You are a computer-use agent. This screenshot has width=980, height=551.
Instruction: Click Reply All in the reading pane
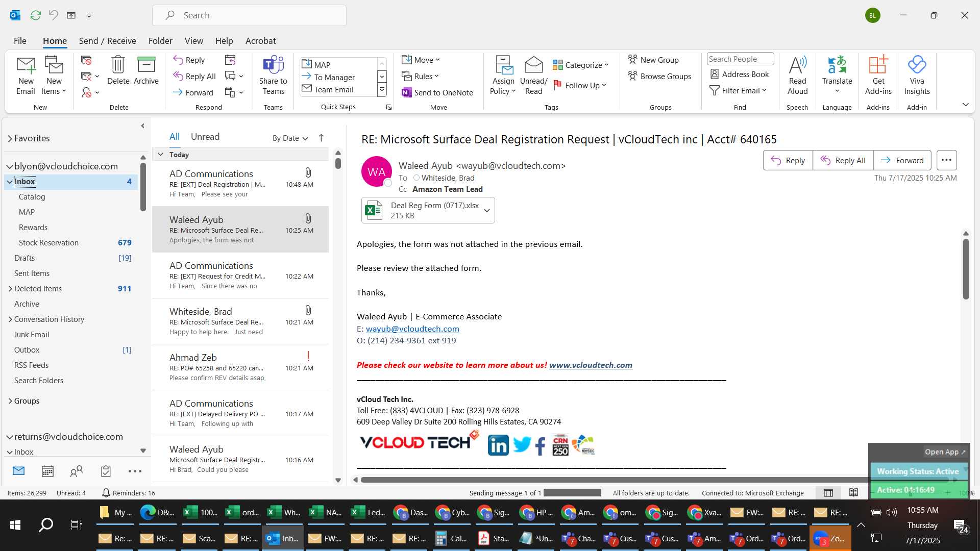(x=843, y=160)
